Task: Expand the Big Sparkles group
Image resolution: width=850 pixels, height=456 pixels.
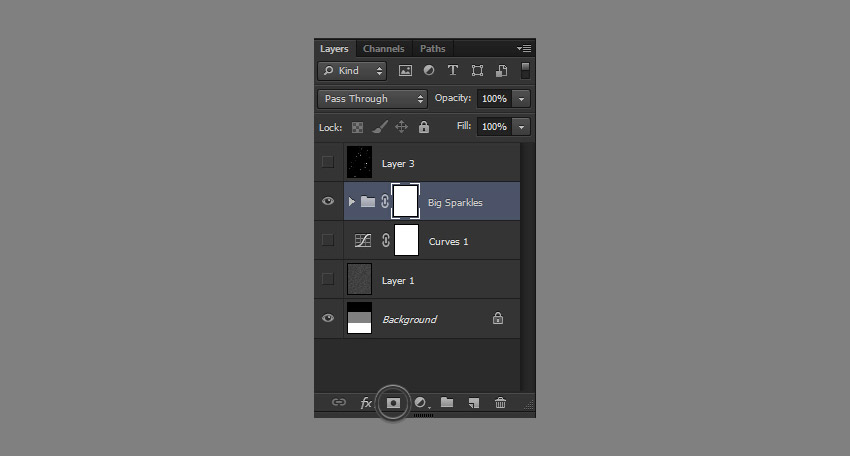Action: tap(351, 202)
